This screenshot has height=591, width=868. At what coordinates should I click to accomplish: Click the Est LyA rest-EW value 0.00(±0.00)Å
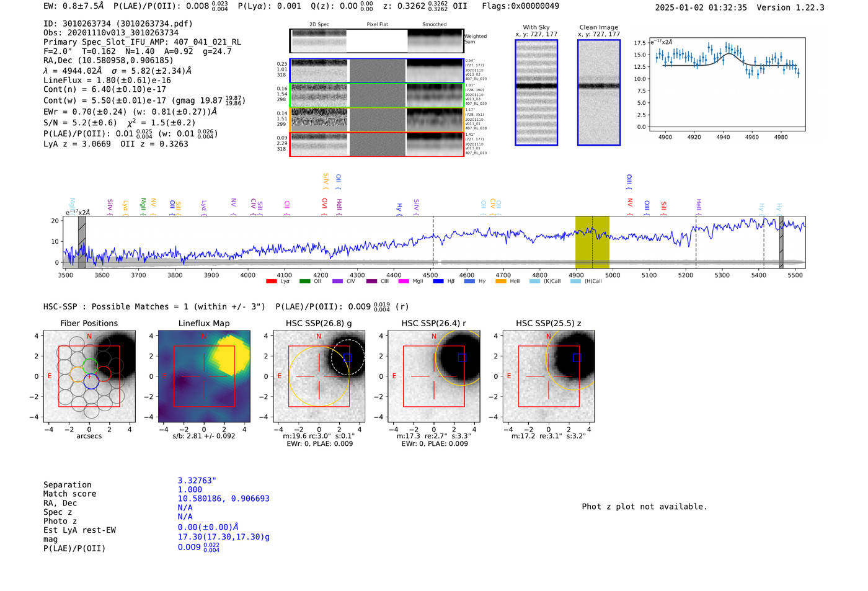[x=208, y=527]
